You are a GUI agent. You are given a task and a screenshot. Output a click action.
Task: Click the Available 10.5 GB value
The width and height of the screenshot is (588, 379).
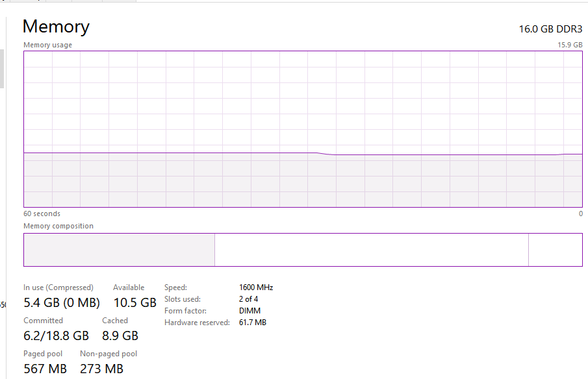(134, 302)
